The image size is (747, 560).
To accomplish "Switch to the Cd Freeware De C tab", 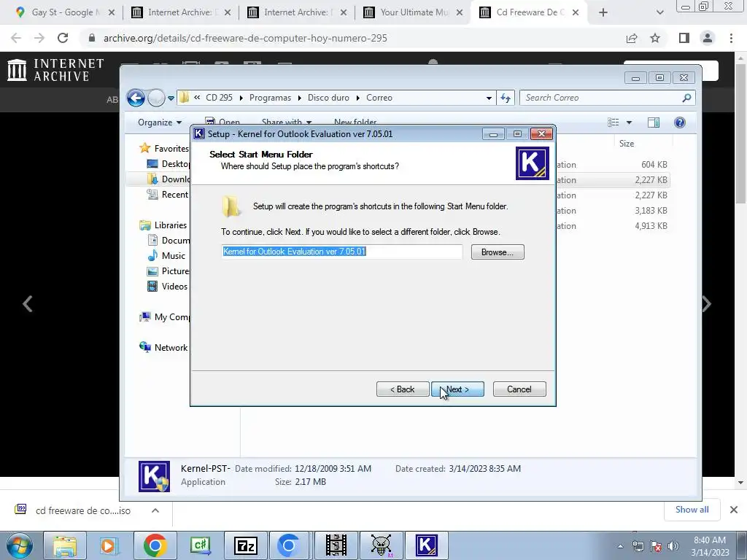I will [x=529, y=12].
